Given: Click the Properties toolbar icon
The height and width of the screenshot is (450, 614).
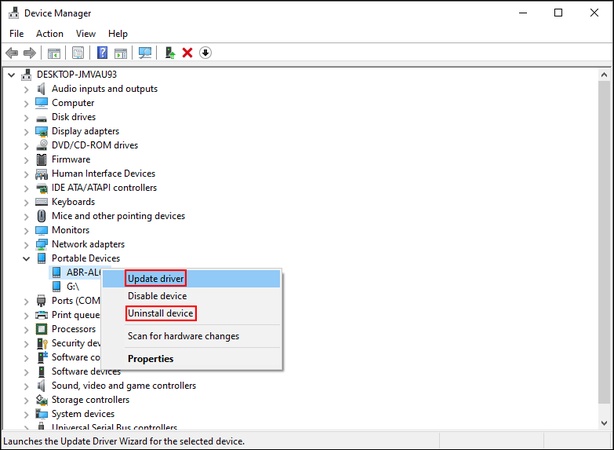Looking at the screenshot, I should coord(77,53).
